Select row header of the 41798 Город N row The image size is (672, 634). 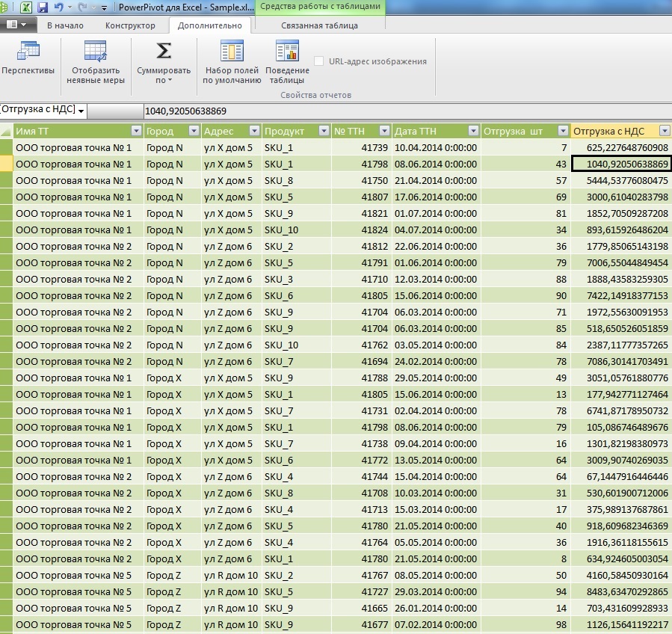pos(6,164)
